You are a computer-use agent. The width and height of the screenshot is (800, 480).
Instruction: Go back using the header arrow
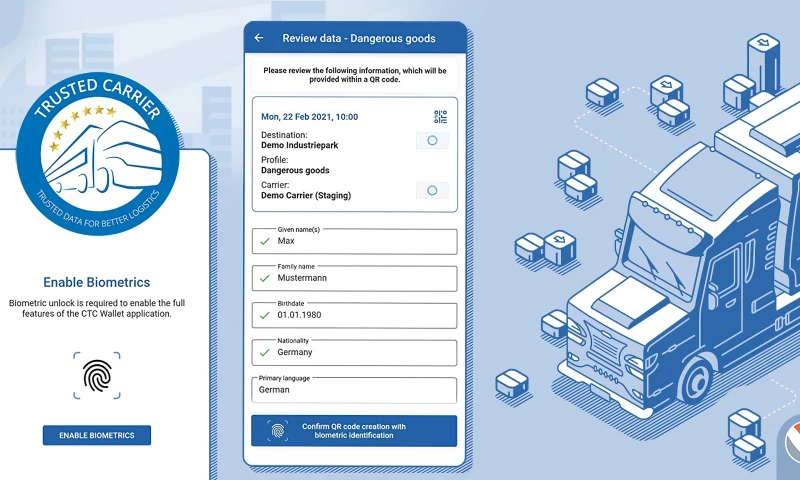click(259, 38)
